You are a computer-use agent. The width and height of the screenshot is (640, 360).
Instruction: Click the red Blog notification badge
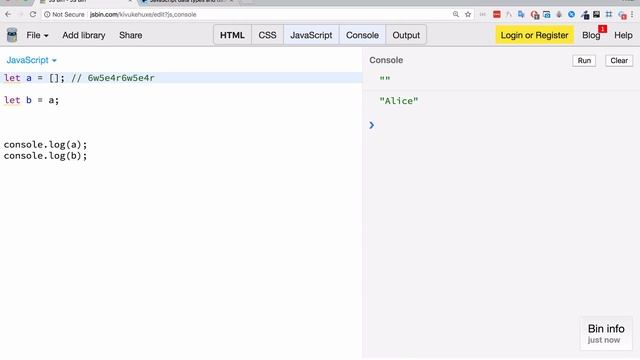(x=602, y=29)
